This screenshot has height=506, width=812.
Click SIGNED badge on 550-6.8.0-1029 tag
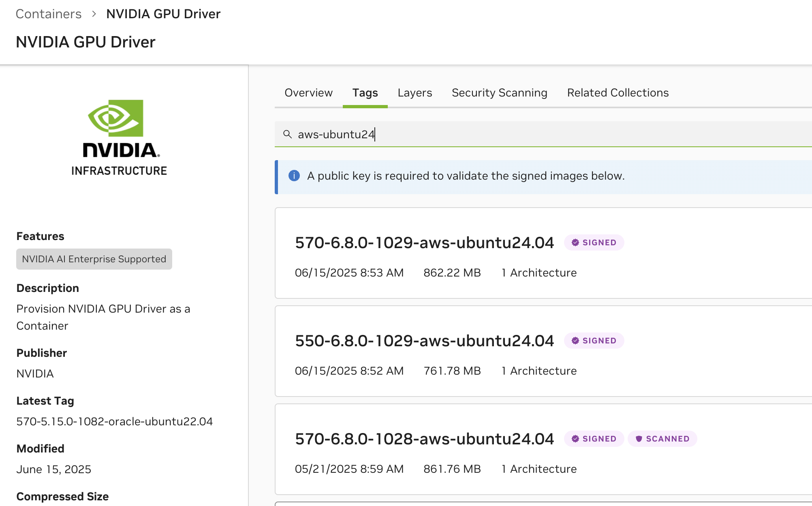594,341
